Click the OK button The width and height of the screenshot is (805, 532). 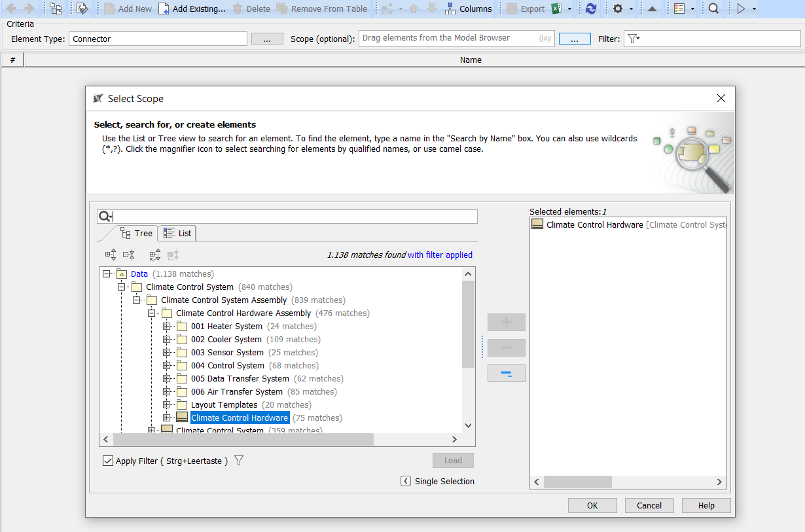pyautogui.click(x=592, y=505)
